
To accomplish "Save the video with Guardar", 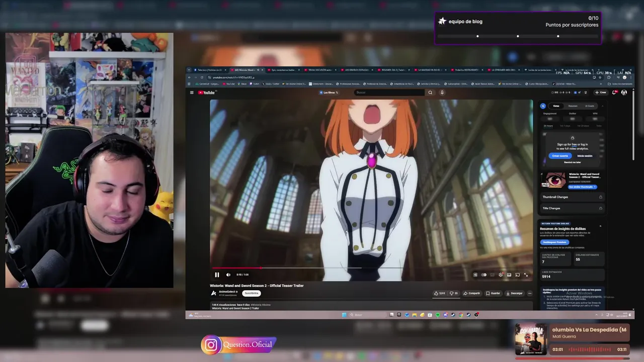I will (x=493, y=293).
